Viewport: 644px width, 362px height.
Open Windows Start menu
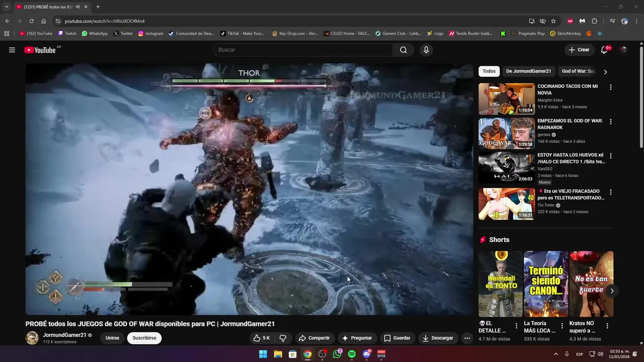coord(263,354)
